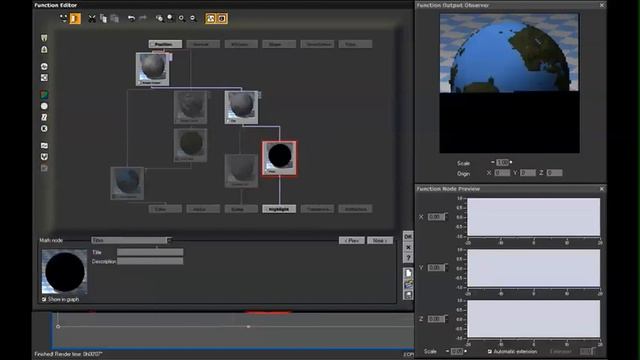
Task: Select the Time input tab
Action: (x=355, y=44)
